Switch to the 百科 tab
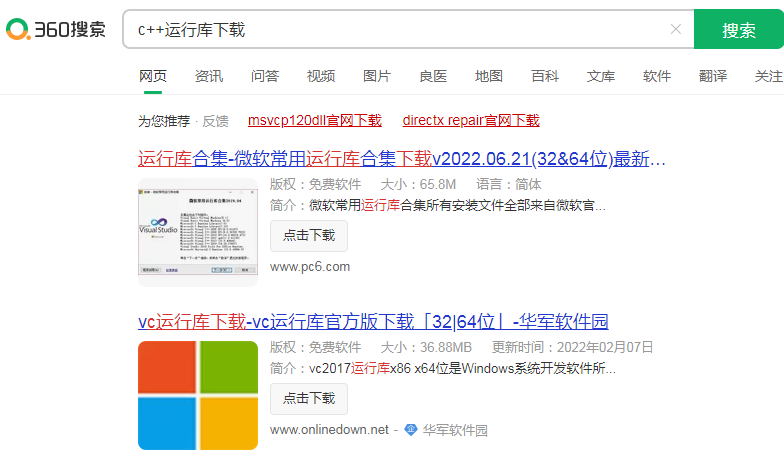 pos(544,76)
